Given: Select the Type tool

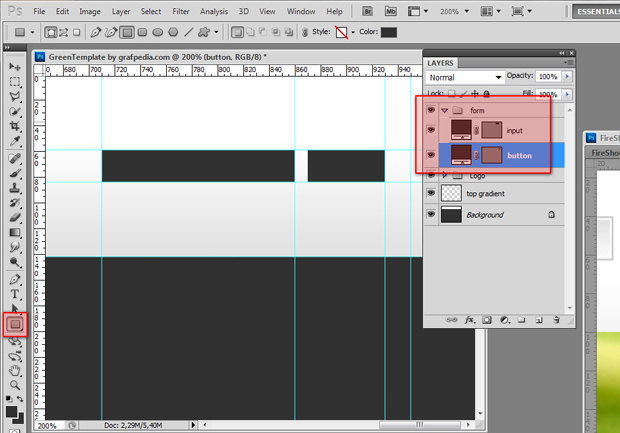Looking at the screenshot, I should coord(15,294).
